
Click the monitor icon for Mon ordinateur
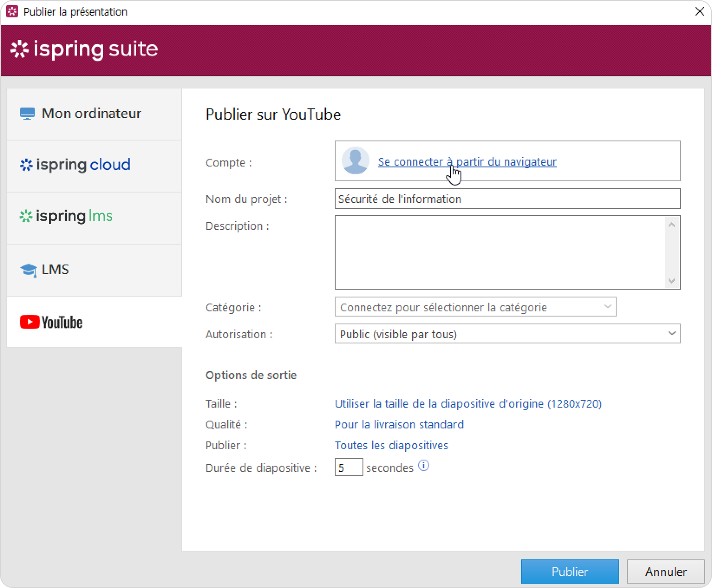27,114
